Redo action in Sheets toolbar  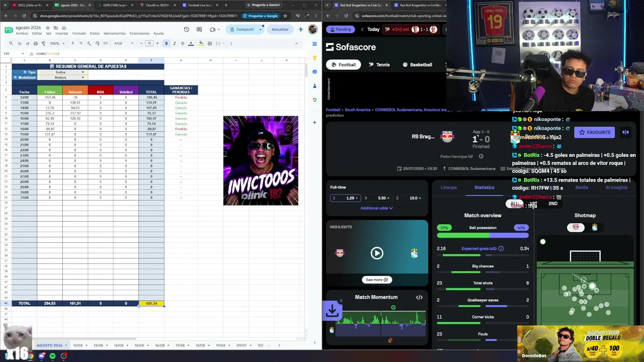click(28, 43)
